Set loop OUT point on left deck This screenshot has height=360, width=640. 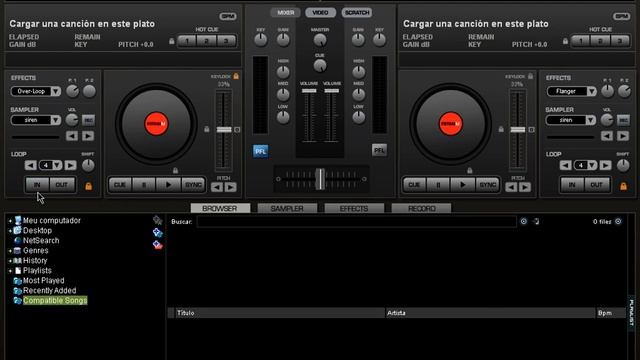point(62,185)
